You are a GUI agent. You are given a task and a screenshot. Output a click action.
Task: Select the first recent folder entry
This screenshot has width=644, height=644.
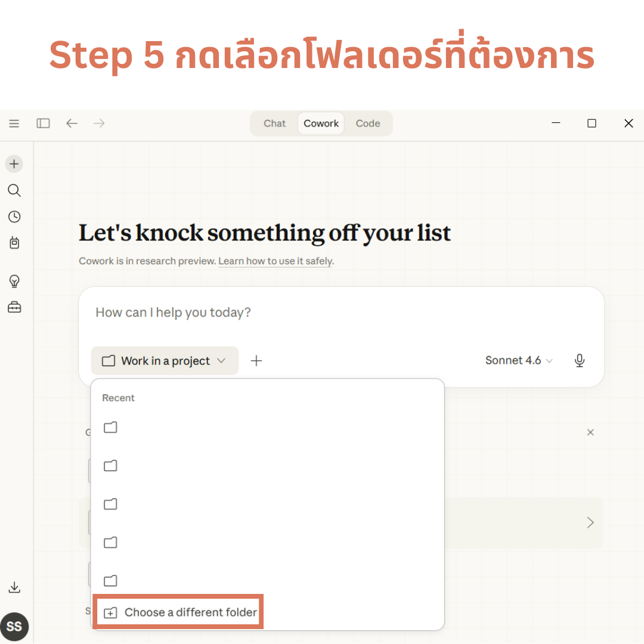111,428
